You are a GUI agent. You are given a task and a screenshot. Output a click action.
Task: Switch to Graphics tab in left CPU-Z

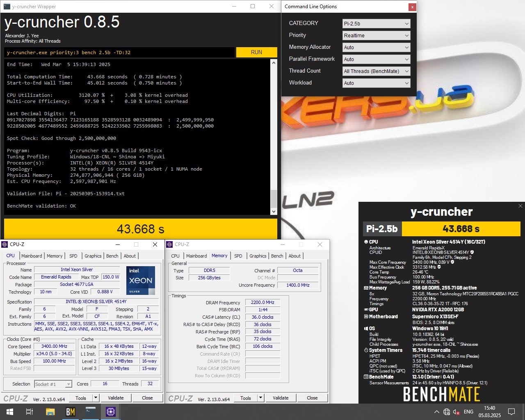(93, 256)
